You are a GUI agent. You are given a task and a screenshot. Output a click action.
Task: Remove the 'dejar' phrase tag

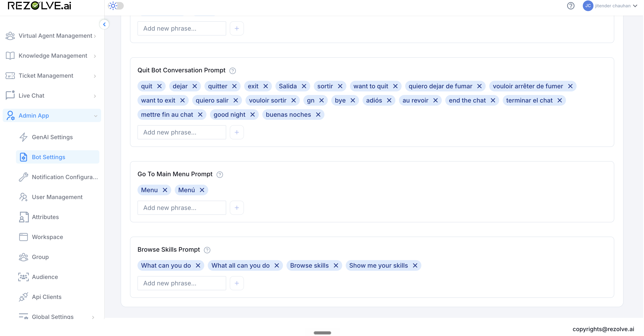click(195, 86)
